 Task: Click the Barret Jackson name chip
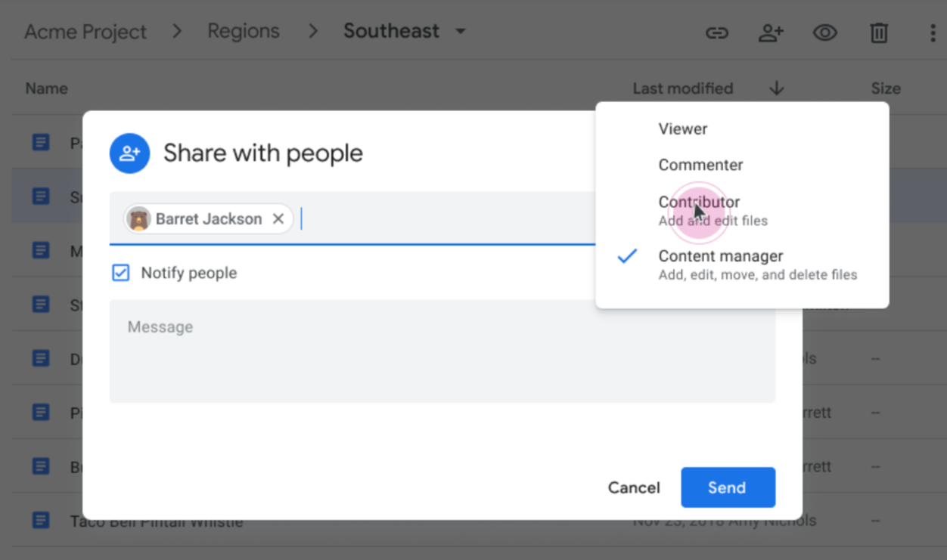click(209, 219)
